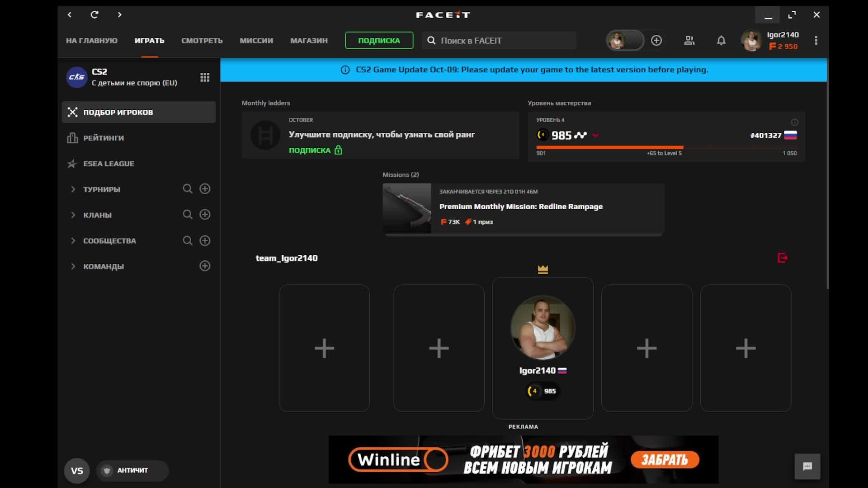Screen dimensions: 868x488
Task: Open the game selector grid icon
Action: [x=205, y=77]
